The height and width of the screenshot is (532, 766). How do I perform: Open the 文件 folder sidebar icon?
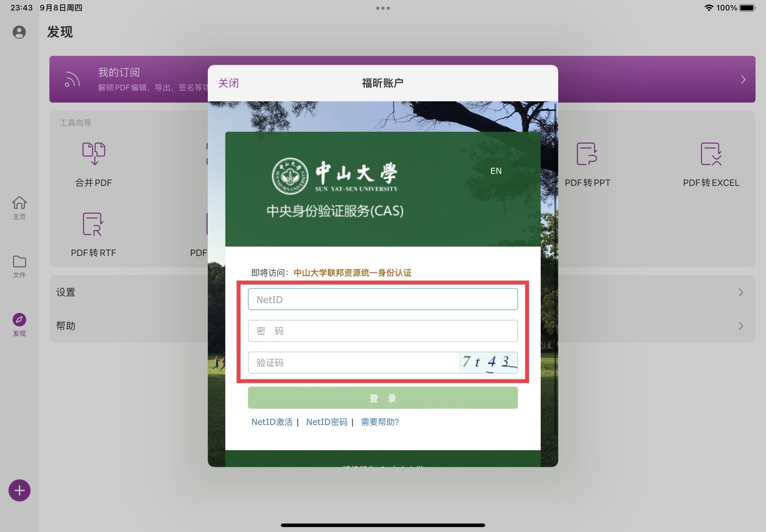pyautogui.click(x=19, y=266)
